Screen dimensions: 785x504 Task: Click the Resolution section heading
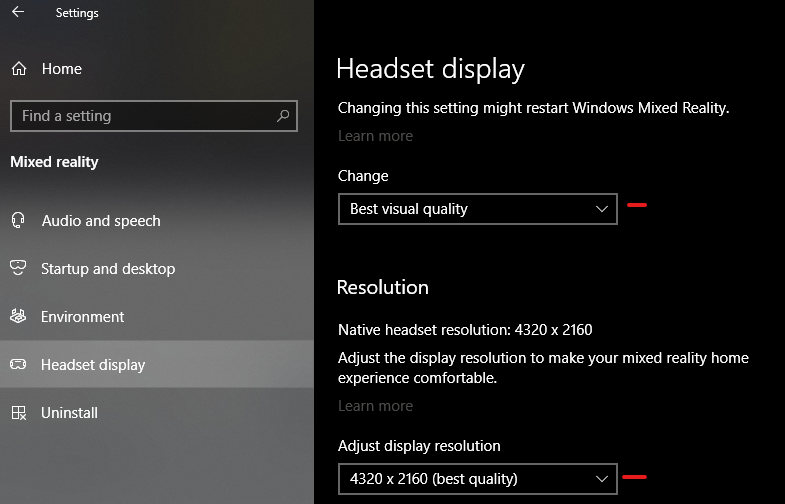pos(383,287)
